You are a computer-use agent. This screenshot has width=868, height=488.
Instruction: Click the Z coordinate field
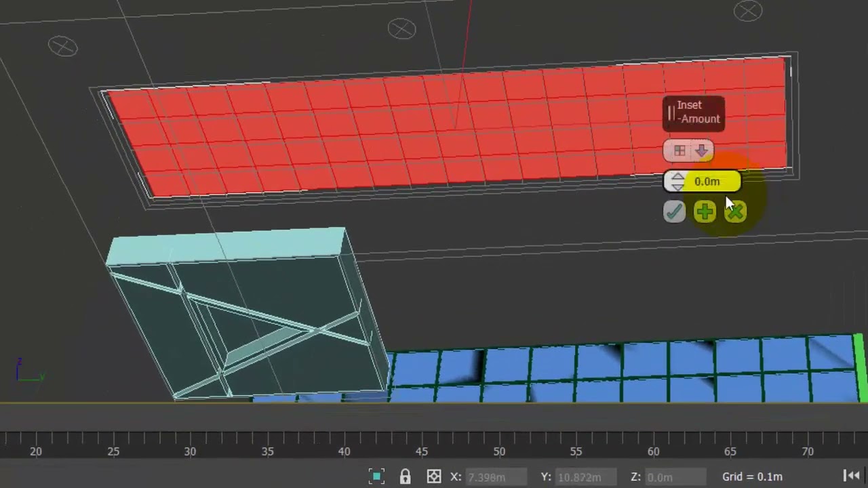click(x=675, y=477)
